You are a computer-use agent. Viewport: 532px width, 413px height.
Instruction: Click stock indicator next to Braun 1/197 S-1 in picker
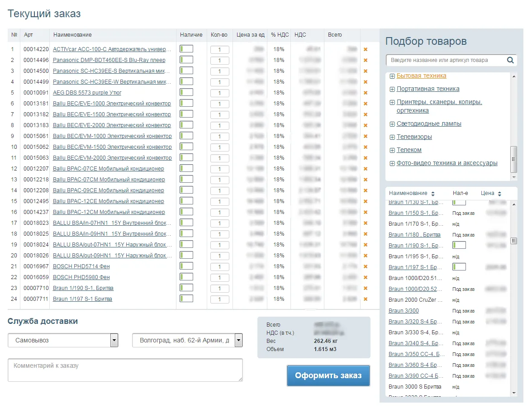(459, 267)
